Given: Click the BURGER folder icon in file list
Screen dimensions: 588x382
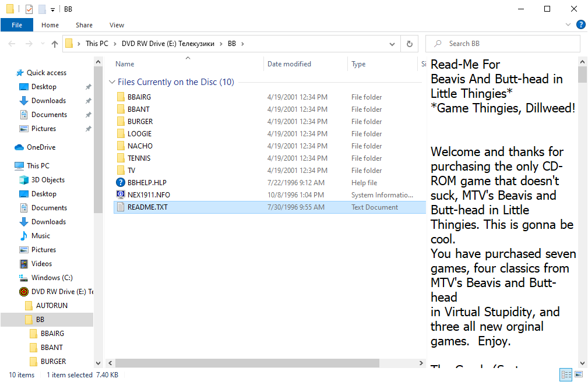Looking at the screenshot, I should point(121,122).
